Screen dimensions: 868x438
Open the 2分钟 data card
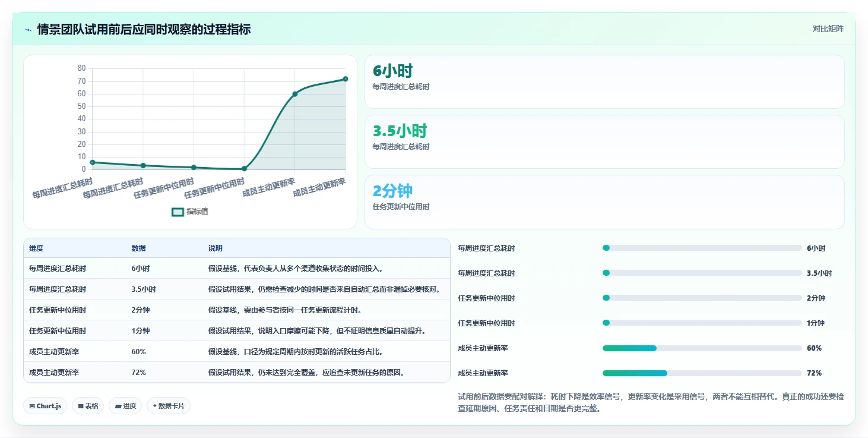tap(604, 202)
